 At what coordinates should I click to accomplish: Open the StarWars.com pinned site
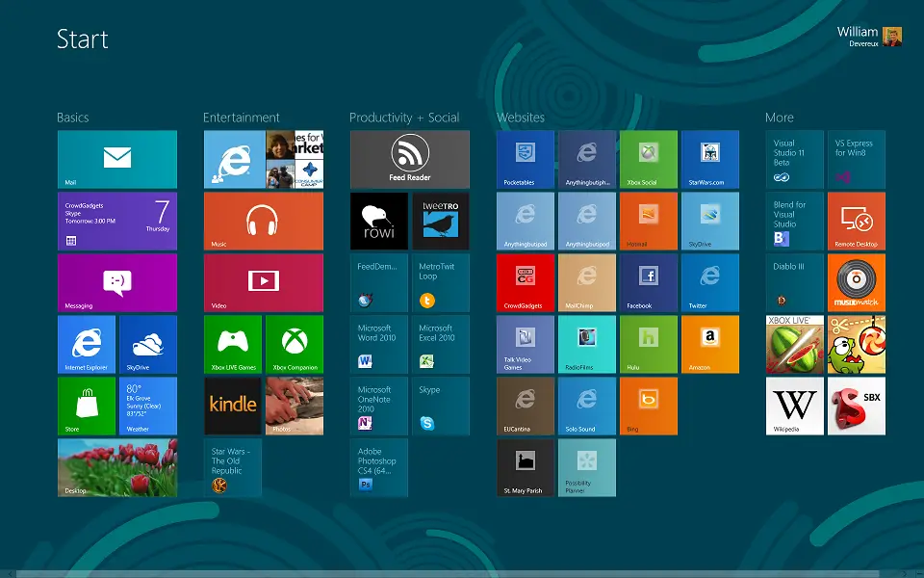point(710,159)
